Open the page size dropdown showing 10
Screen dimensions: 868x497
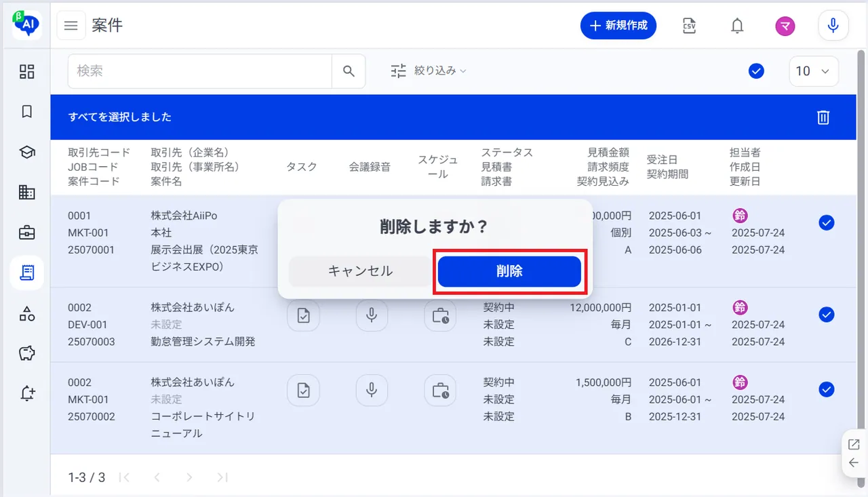coord(814,71)
